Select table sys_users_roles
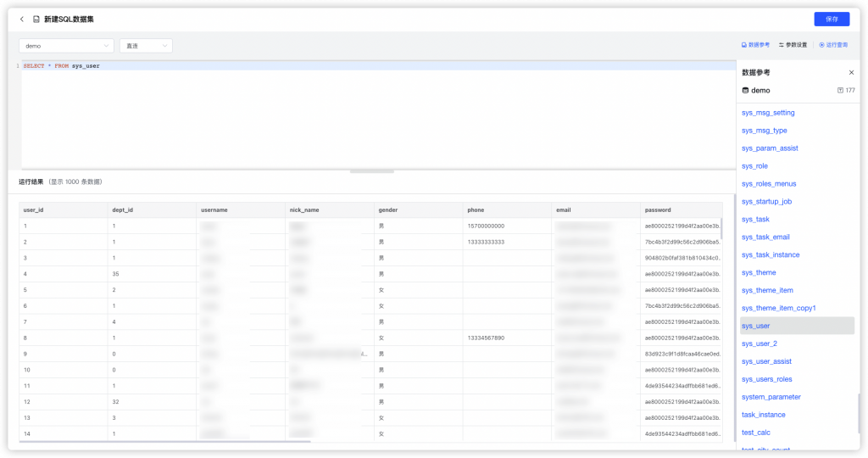 click(766, 379)
